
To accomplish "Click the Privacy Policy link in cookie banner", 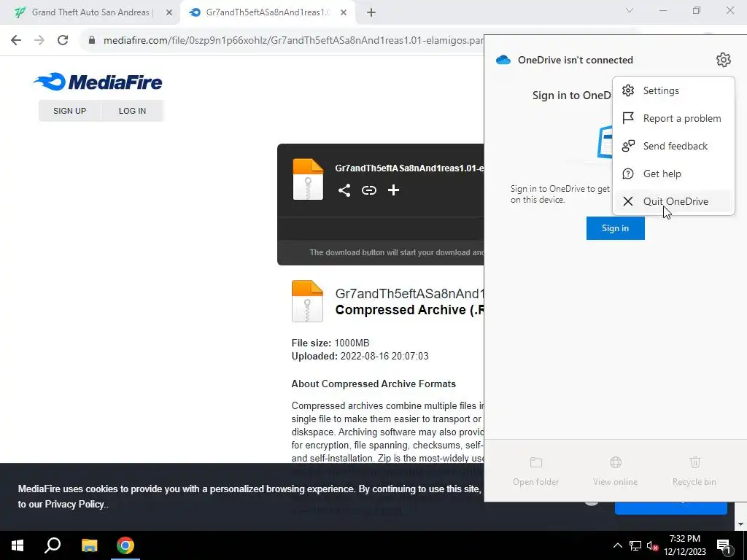I will tap(74, 505).
